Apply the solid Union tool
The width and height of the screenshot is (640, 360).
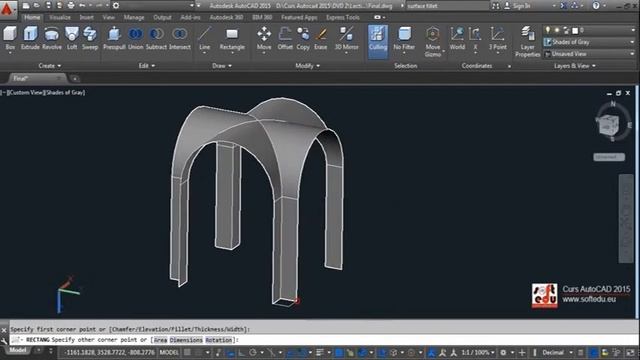click(136, 38)
